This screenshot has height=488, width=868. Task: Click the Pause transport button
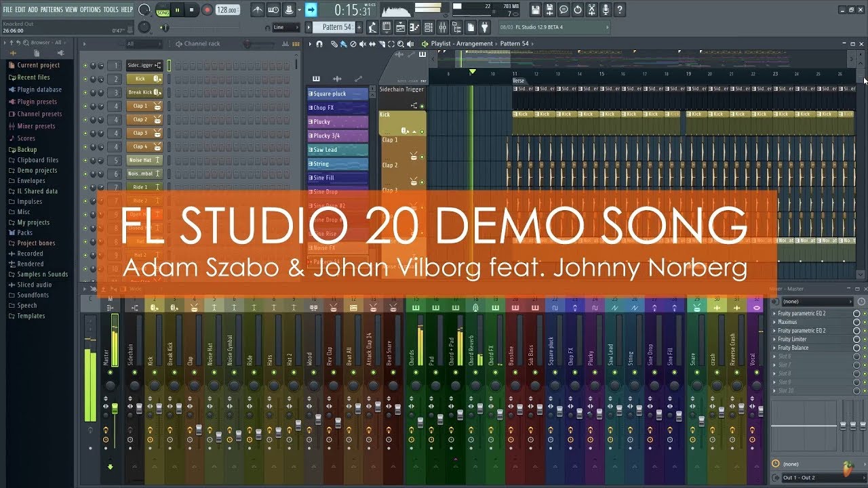(178, 10)
